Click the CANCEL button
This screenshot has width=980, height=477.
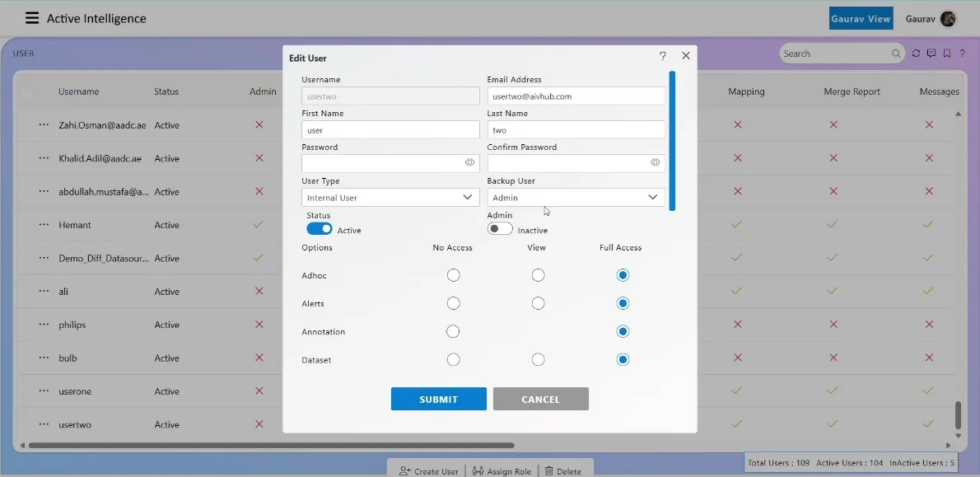click(x=540, y=399)
